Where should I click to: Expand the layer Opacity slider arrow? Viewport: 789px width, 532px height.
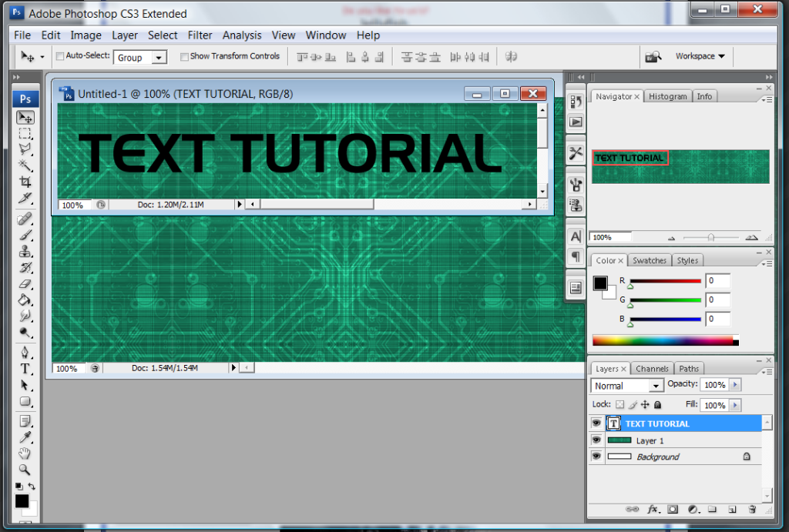click(735, 385)
